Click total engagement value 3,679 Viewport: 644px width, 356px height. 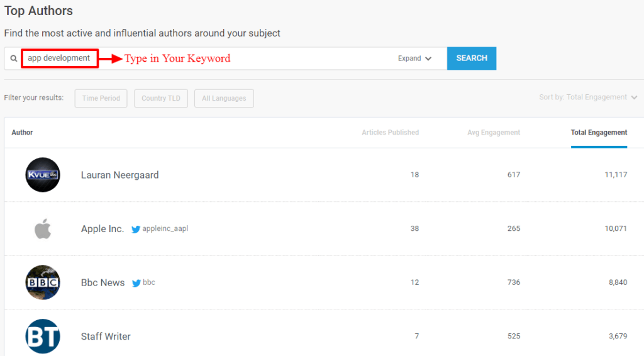click(x=618, y=336)
